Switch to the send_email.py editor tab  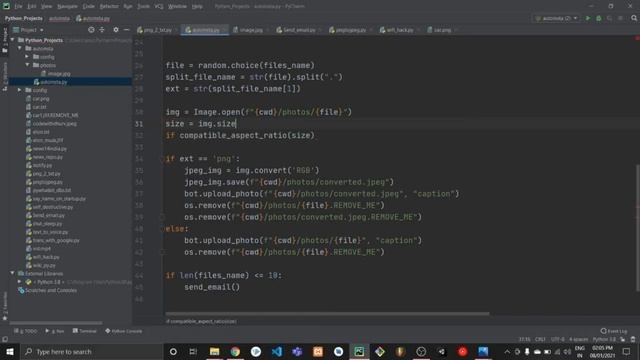[299, 30]
